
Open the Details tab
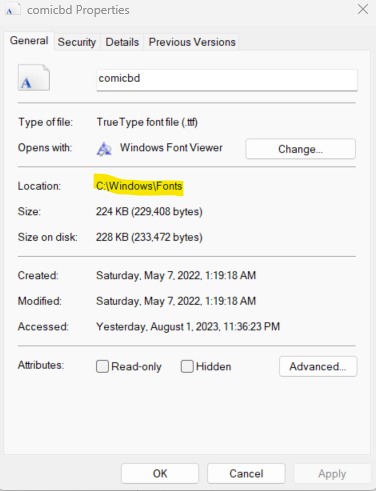[122, 42]
